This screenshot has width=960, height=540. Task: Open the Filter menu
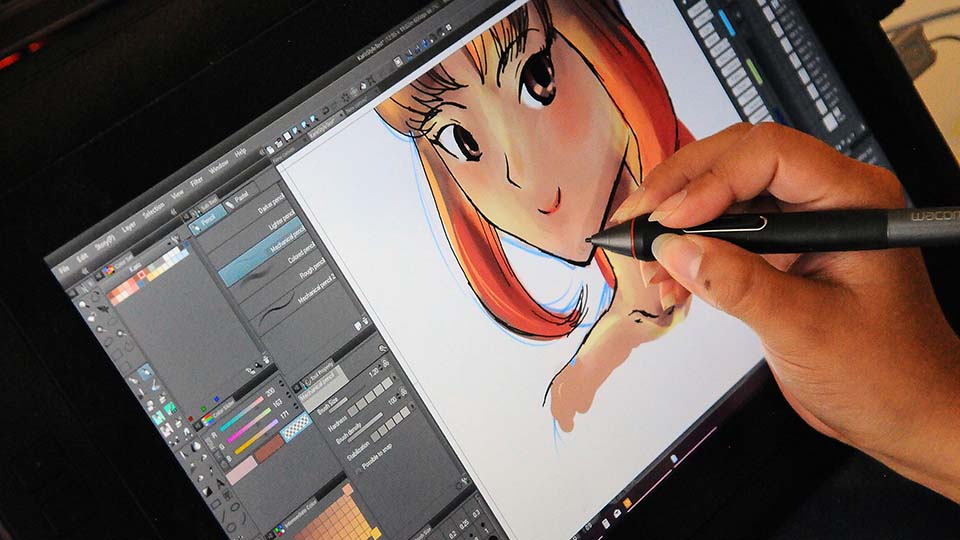coord(196,183)
